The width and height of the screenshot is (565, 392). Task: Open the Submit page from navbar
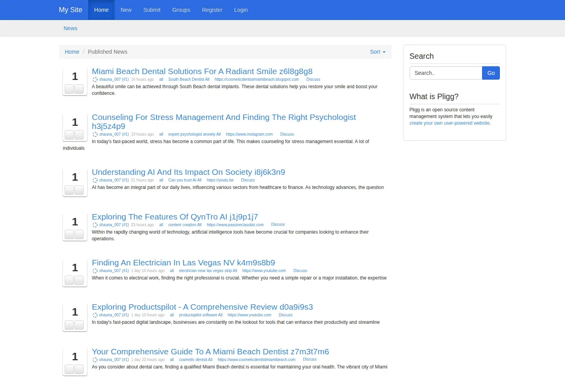pos(152,10)
